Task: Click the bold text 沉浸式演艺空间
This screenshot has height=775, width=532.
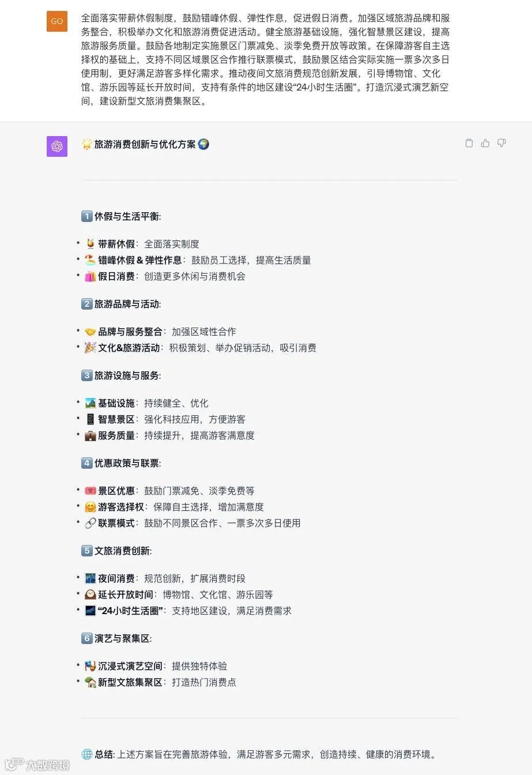Action: (x=130, y=666)
